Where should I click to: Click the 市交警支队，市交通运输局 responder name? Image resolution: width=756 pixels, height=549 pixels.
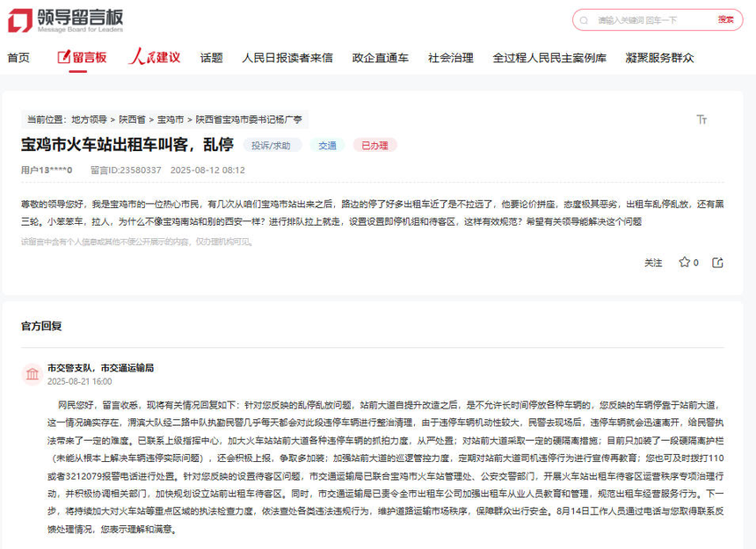[x=100, y=368]
